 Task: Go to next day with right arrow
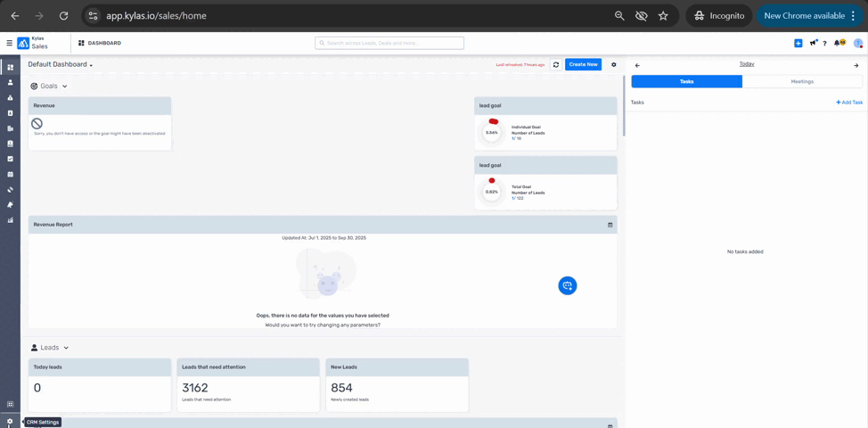coord(856,65)
